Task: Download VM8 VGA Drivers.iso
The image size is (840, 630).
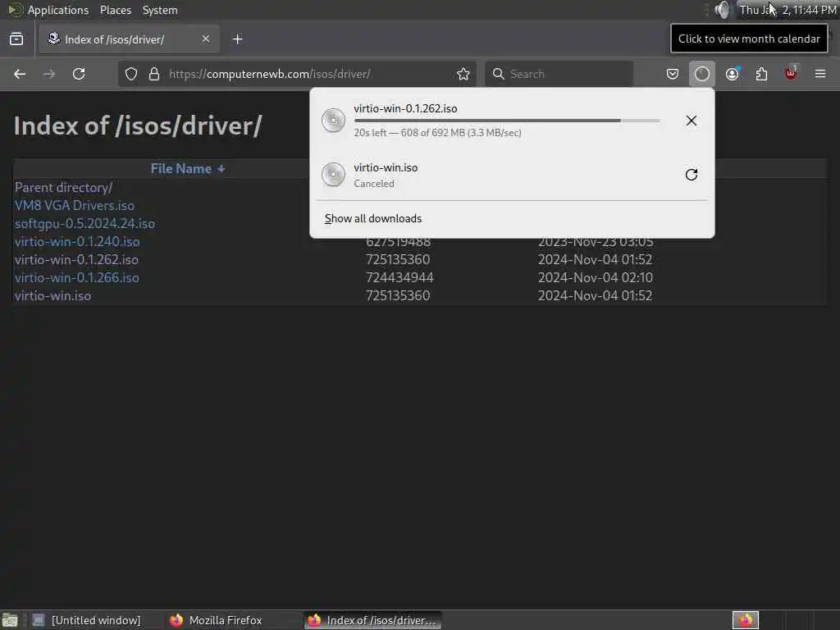Action: pyautogui.click(x=75, y=206)
